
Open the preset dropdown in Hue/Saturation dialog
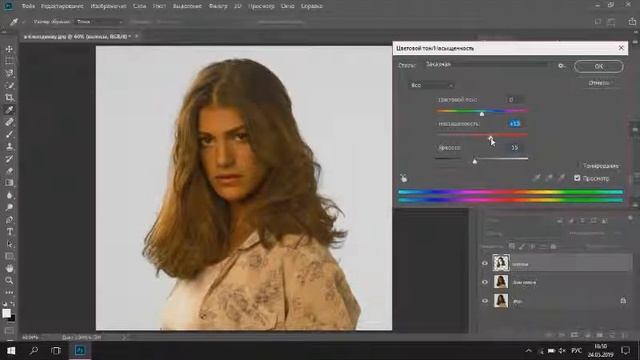pos(486,64)
